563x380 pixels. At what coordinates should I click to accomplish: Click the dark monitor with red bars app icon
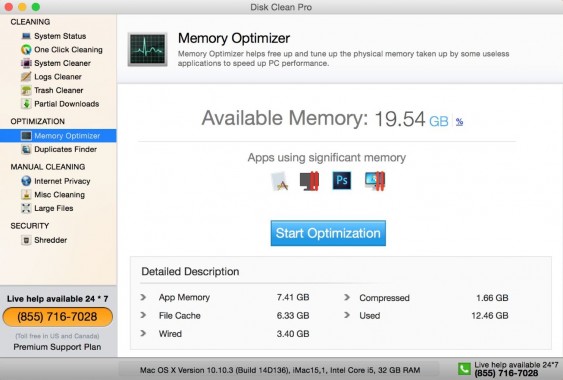[310, 181]
